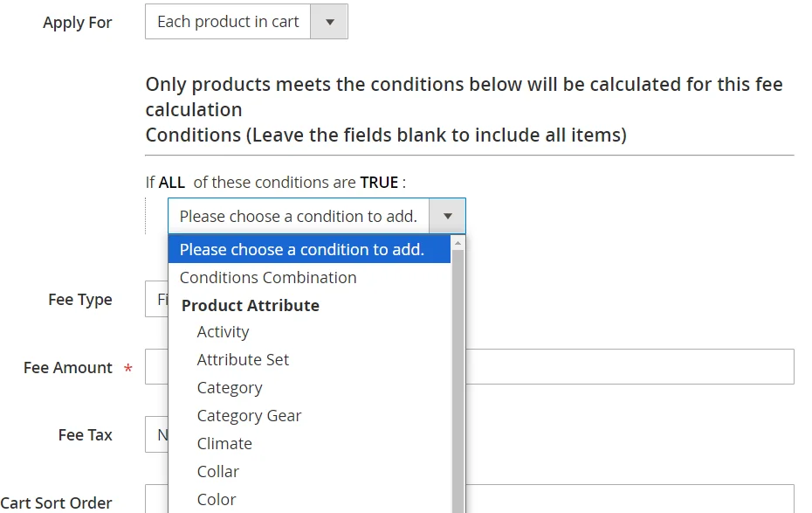Image resolution: width=812 pixels, height=513 pixels.
Task: Click the Cart Sort Order input field
Action: (629, 499)
